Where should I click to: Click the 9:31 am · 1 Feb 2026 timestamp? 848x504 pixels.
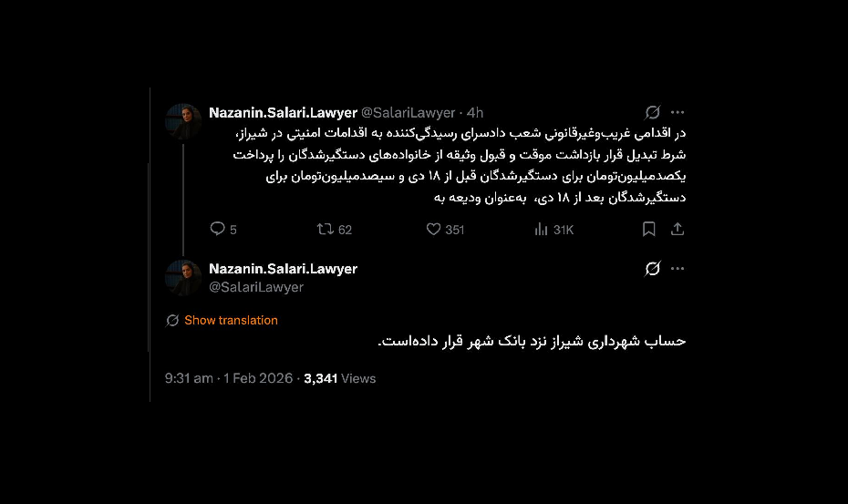(230, 378)
